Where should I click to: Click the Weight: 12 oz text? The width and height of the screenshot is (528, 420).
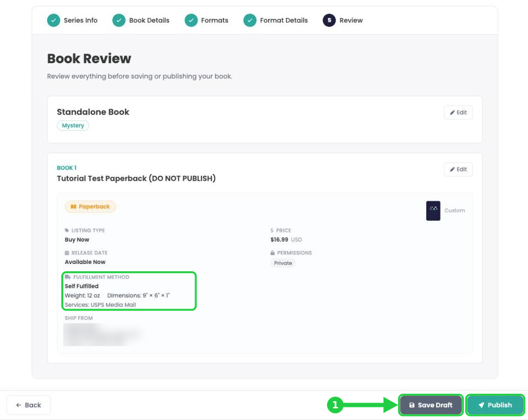click(82, 296)
